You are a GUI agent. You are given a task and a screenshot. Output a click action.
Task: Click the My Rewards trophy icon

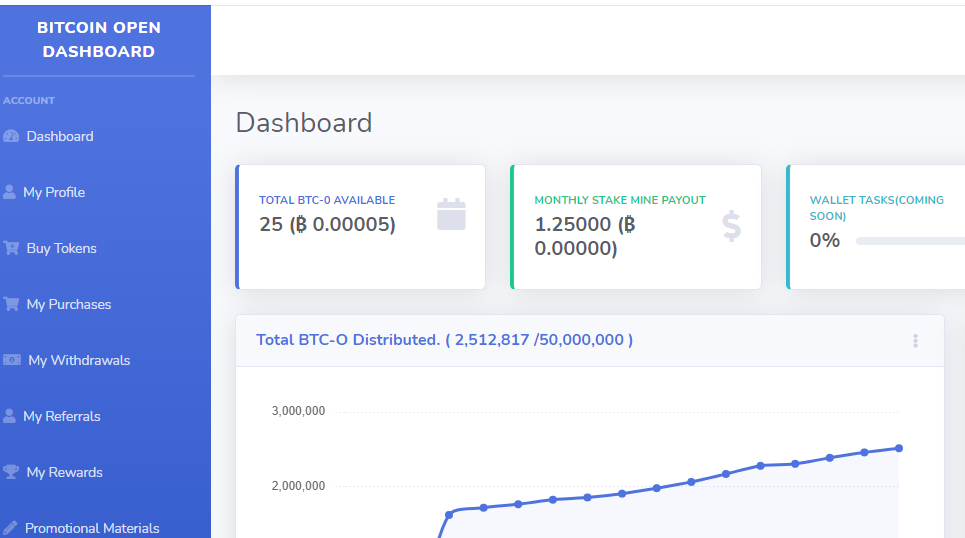click(x=10, y=472)
